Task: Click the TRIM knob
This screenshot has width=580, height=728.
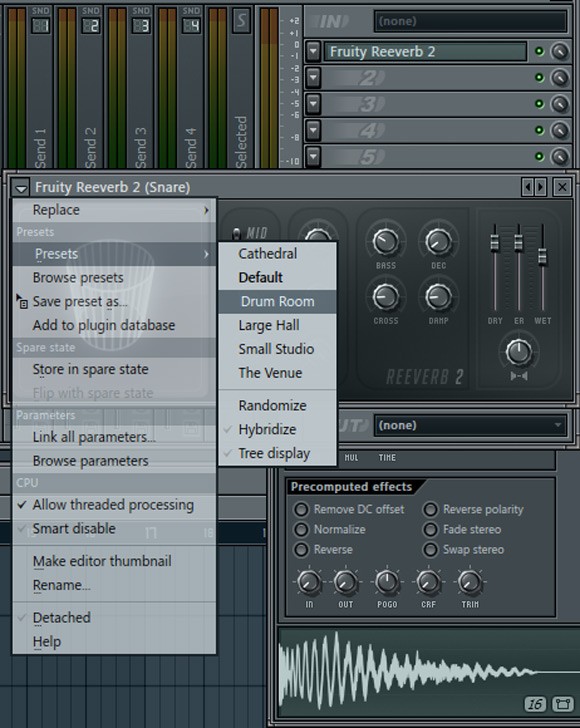Action: 470,582
